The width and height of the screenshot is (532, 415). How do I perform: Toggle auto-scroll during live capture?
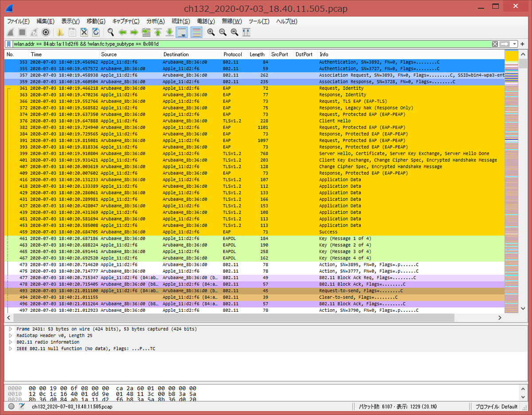tap(182, 32)
